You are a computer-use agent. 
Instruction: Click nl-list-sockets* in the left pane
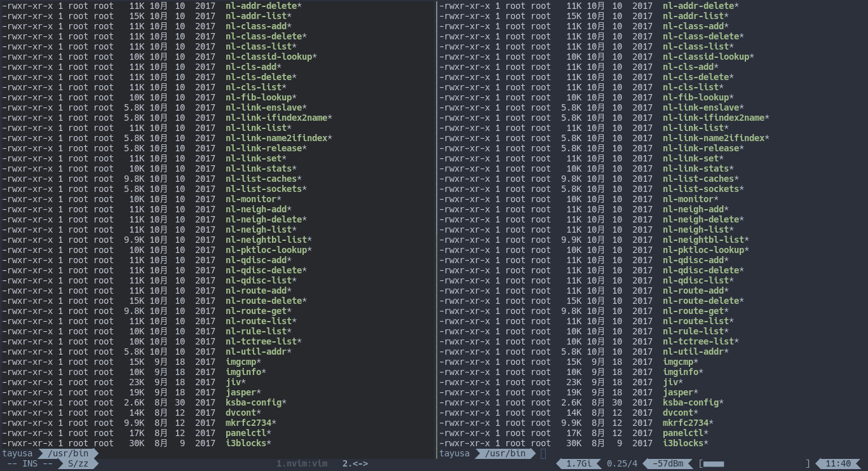266,189
